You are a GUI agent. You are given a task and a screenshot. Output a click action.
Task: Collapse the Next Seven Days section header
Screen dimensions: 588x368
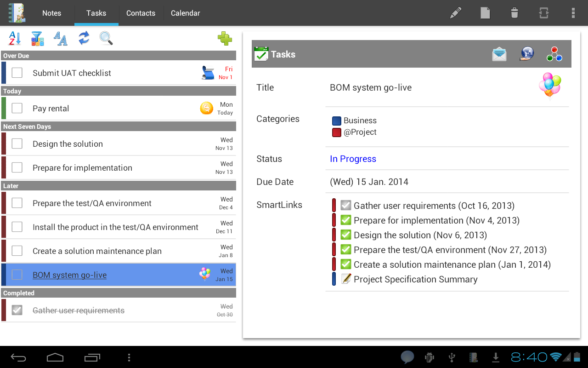coord(119,126)
